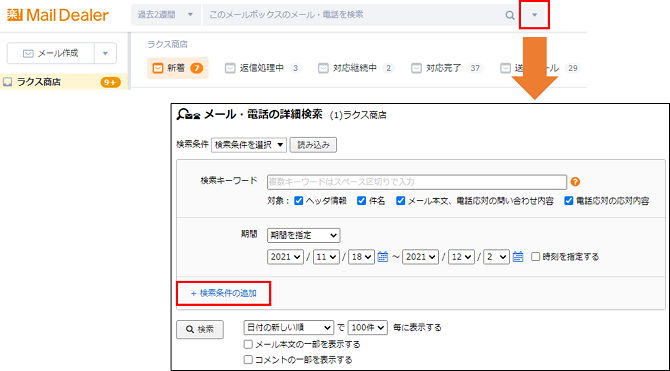Select ラクス商店 mailbox in sidebar
The width and height of the screenshot is (670, 371).
click(64, 82)
